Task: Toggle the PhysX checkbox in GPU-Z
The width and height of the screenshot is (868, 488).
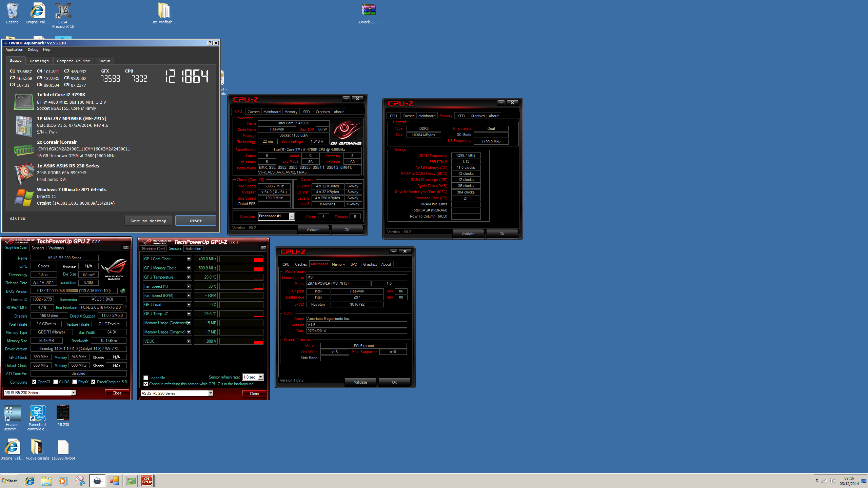Action: [x=75, y=382]
